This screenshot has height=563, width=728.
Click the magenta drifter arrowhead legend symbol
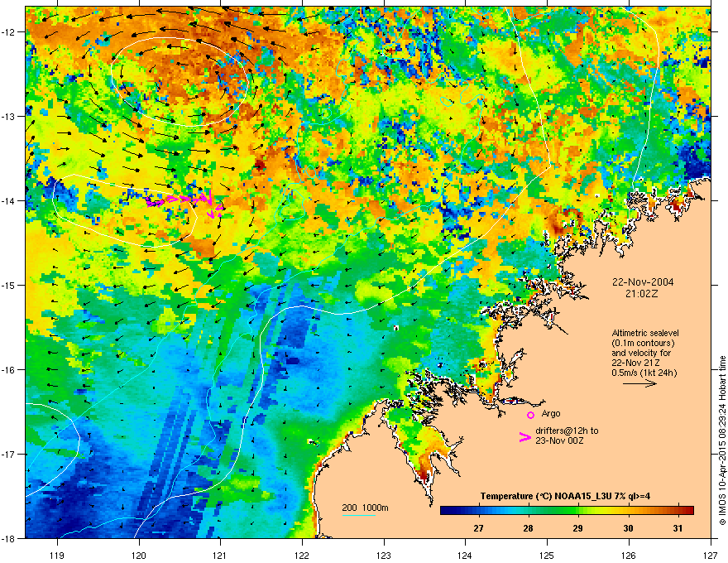(524, 436)
